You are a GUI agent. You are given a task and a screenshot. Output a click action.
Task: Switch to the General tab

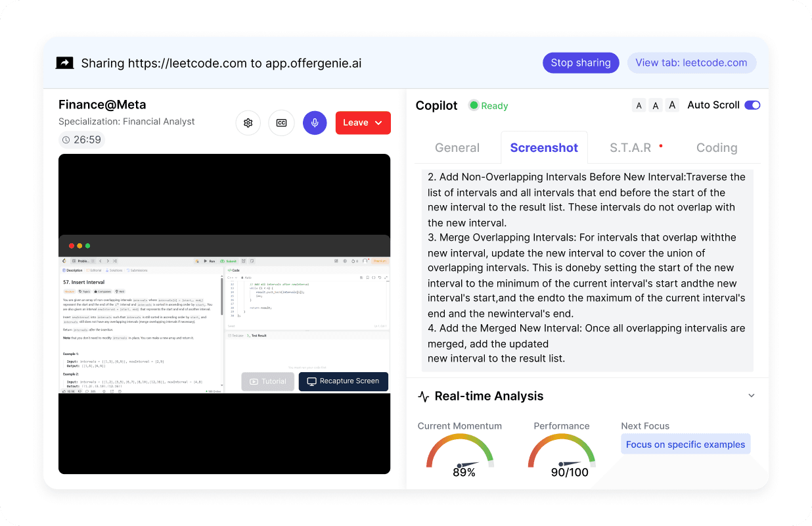pyautogui.click(x=457, y=148)
